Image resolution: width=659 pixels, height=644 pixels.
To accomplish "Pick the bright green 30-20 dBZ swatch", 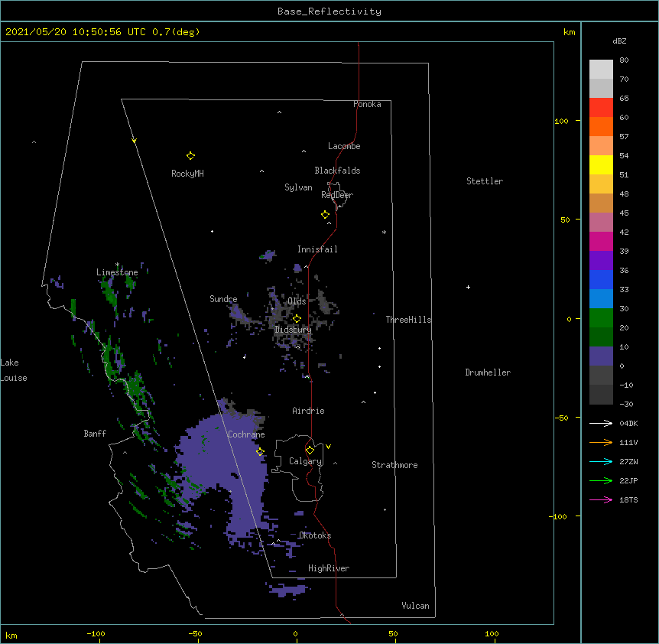I will (601, 318).
